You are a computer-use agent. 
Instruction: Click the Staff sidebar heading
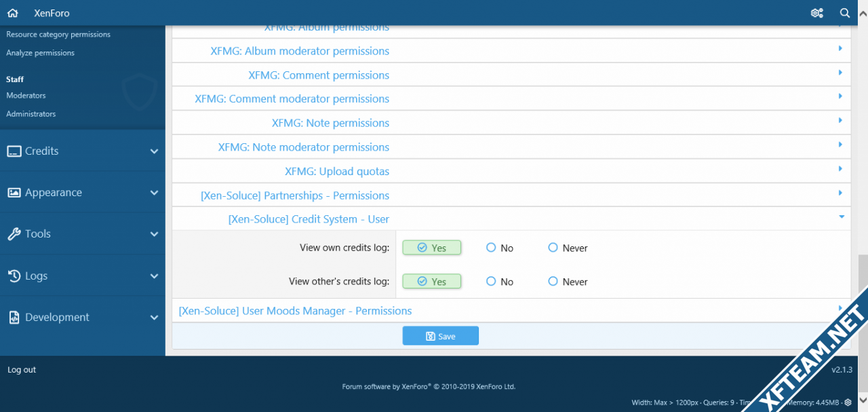tap(15, 79)
